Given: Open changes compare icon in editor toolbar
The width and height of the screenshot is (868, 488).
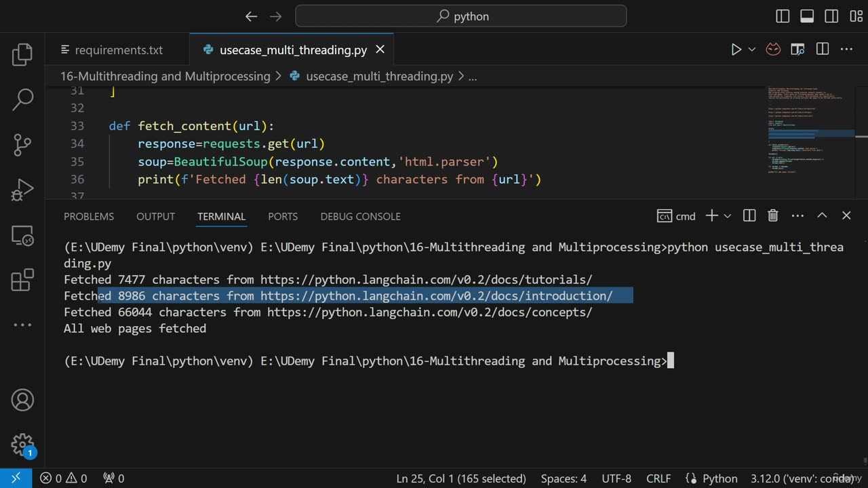Looking at the screenshot, I should pyautogui.click(x=797, y=49).
